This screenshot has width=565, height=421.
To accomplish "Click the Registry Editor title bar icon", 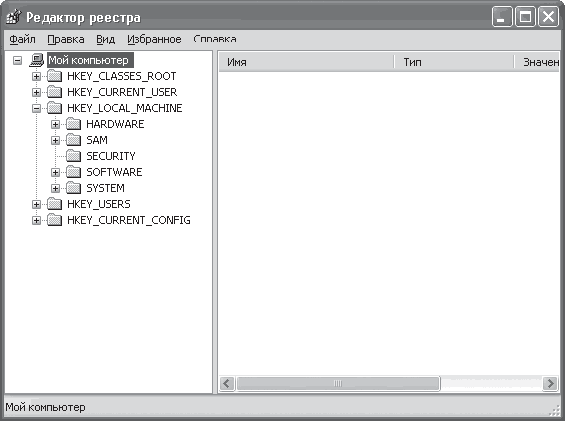I will (14, 17).
